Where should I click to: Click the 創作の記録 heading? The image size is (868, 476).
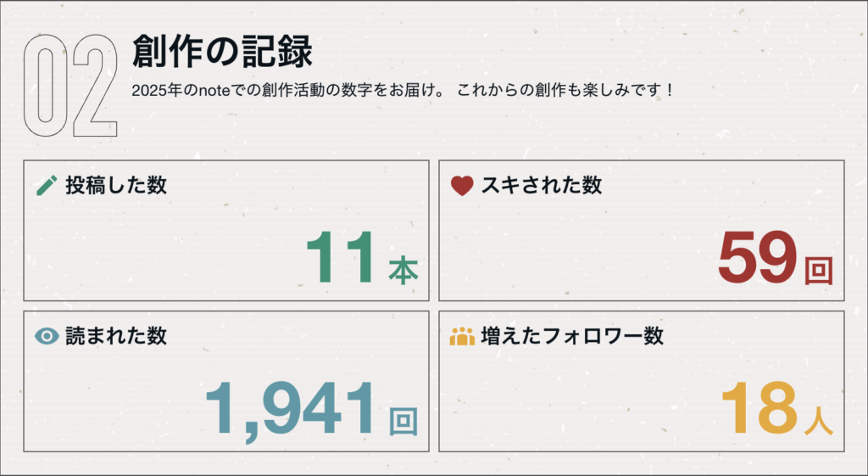222,53
